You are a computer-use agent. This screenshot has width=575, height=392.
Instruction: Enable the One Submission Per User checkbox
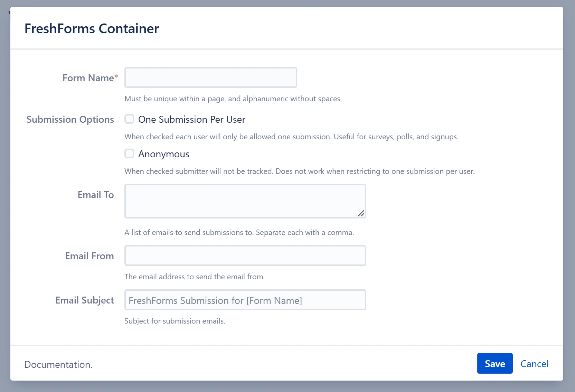129,119
